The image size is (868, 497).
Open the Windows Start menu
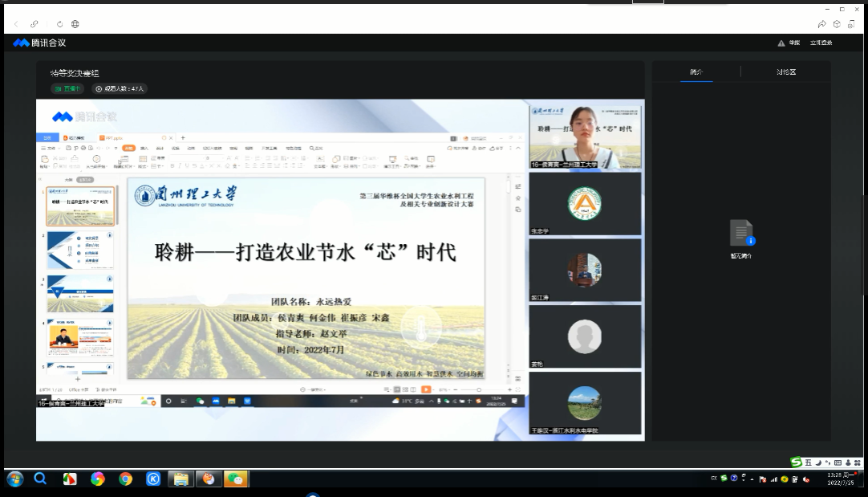point(15,479)
